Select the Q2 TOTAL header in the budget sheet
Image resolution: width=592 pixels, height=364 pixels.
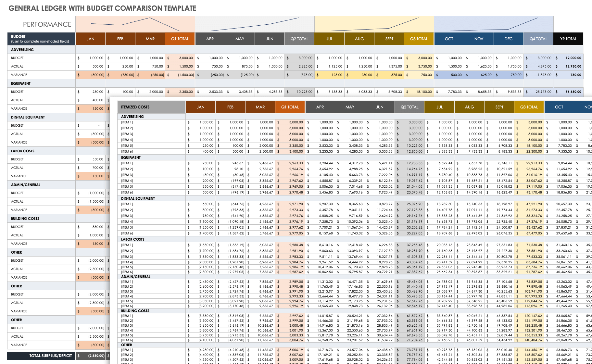click(x=299, y=39)
